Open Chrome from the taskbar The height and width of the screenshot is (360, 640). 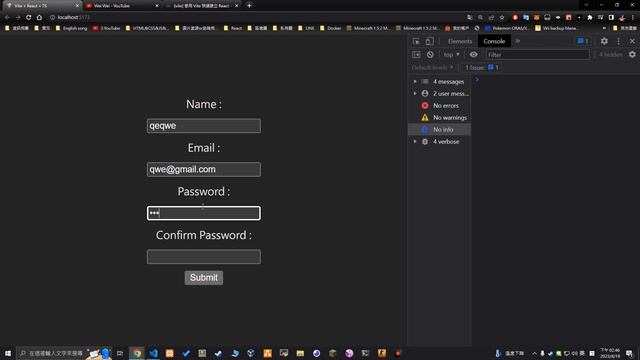click(x=137, y=353)
